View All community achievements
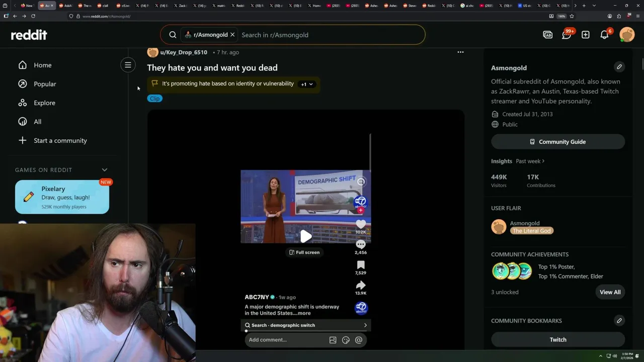This screenshot has height=362, width=644. [610, 292]
